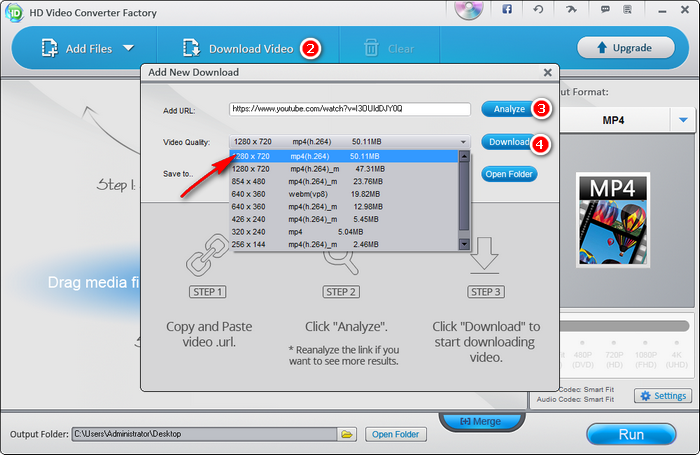The height and width of the screenshot is (455, 700).
Task: Open the output Settings button
Action: 663,396
